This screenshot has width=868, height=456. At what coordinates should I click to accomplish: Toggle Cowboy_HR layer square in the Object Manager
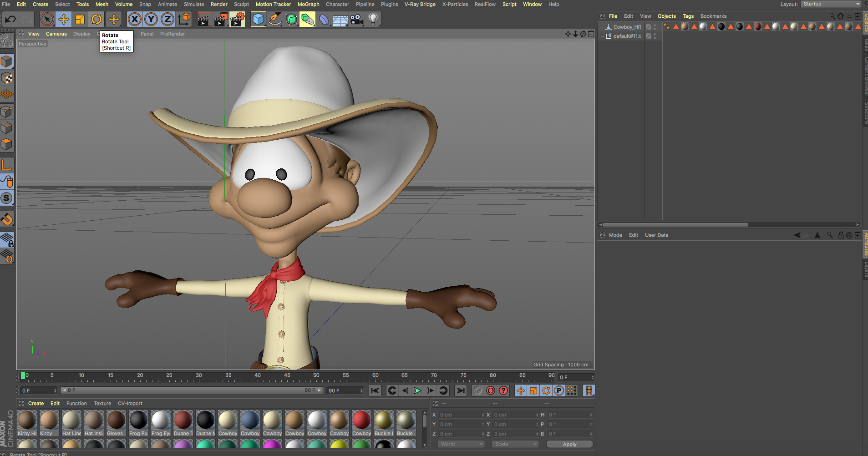click(648, 27)
